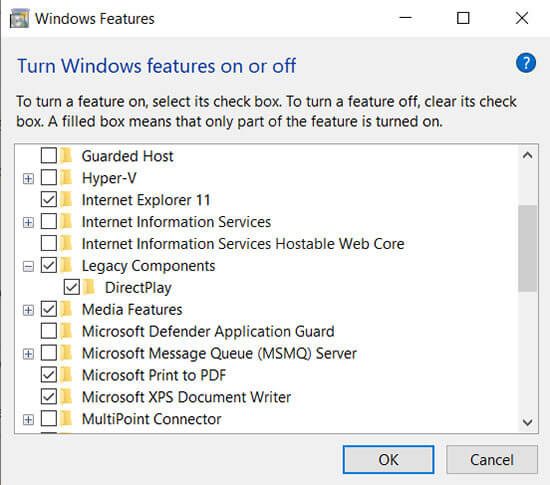The height and width of the screenshot is (485, 550).
Task: Click folder icon beside Microsoft Defender Application Guard
Action: point(66,331)
